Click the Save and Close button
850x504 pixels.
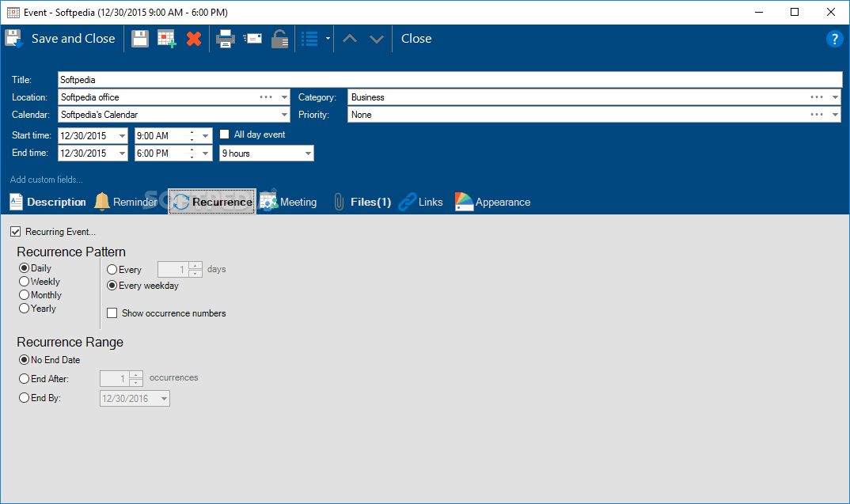[60, 39]
